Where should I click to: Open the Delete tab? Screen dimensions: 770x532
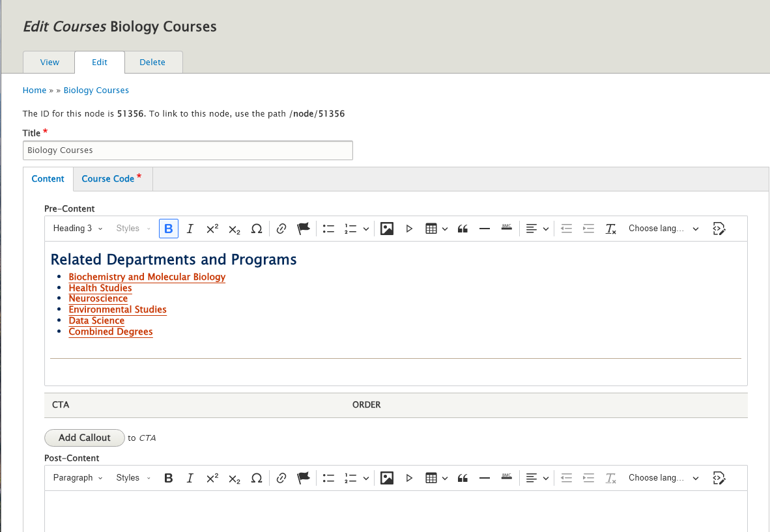[x=153, y=62]
